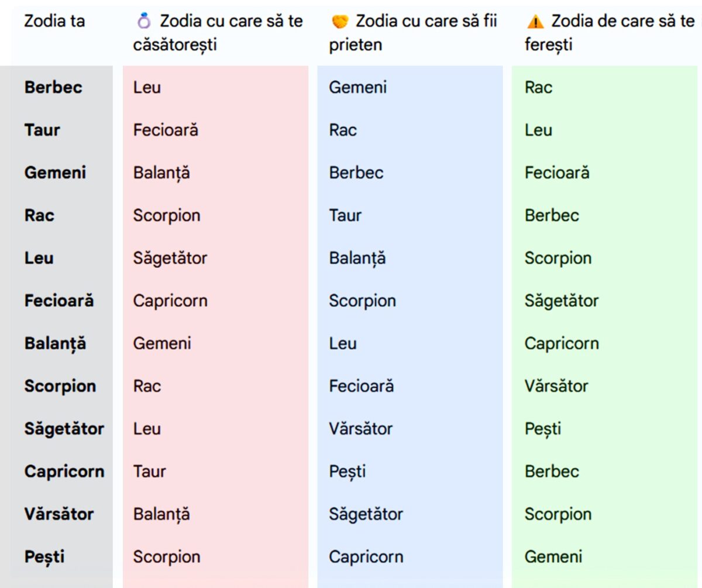Image resolution: width=702 pixels, height=588 pixels.
Task: Click the ring icon in marriage column header
Action: point(144,22)
